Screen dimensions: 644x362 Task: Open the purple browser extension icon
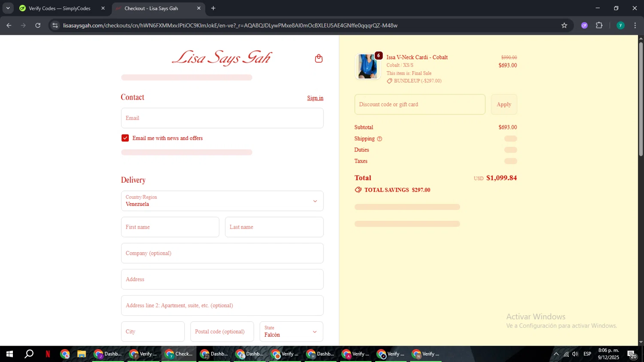click(x=584, y=25)
